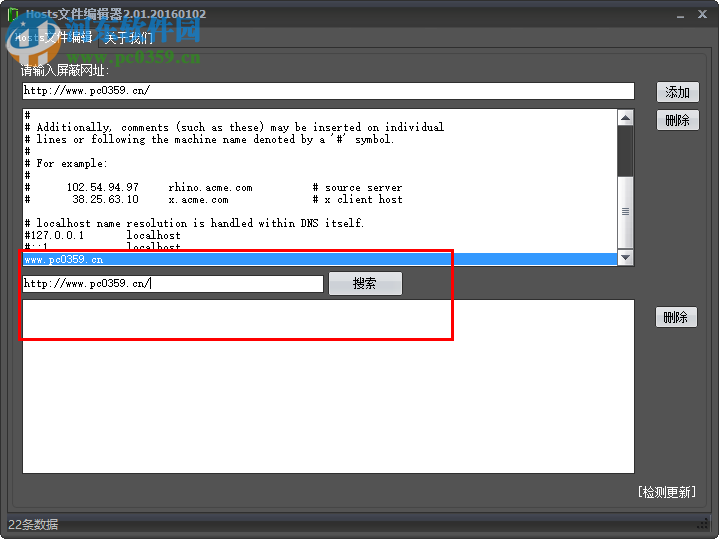Screen dimensions: 719x539
Task: Click the upper 删除 button beside hosts list
Action: pos(678,120)
